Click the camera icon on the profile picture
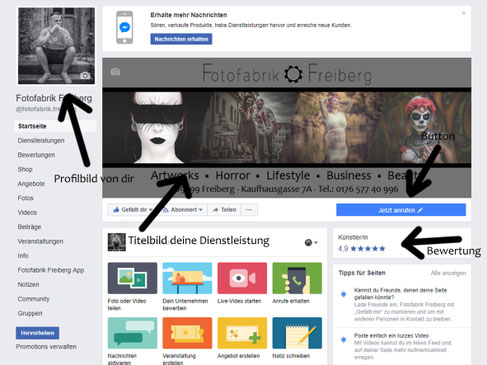This screenshot has width=487, height=365. 85,76
